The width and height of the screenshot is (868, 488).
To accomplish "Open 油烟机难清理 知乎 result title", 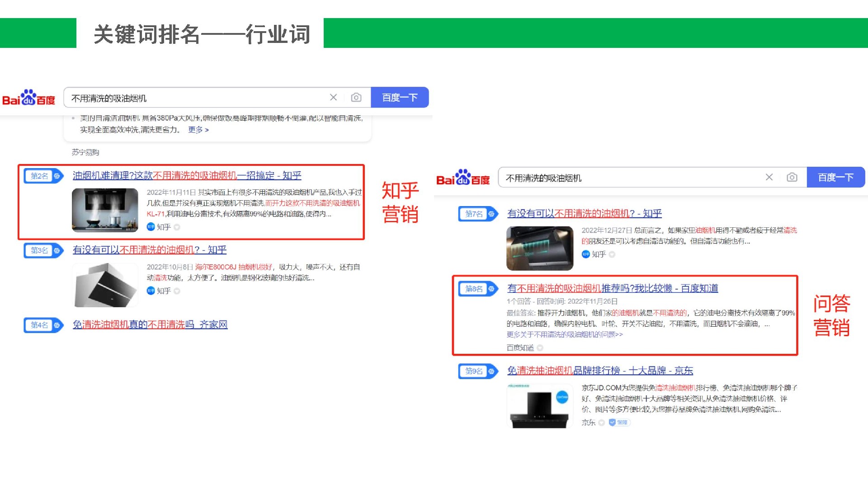I will coord(187,176).
